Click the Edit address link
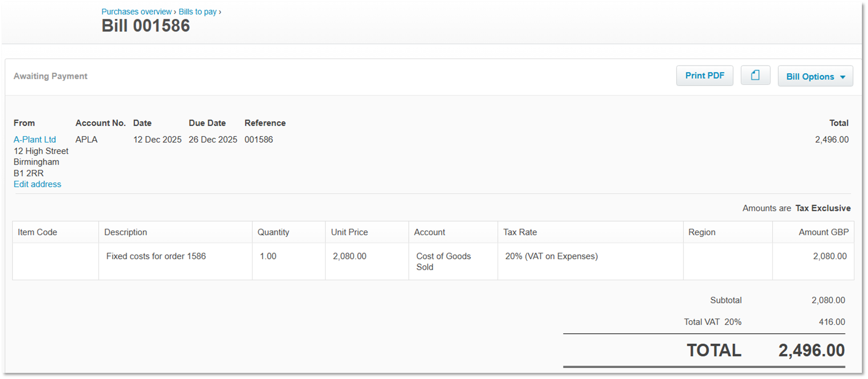868x379 pixels. coord(37,184)
